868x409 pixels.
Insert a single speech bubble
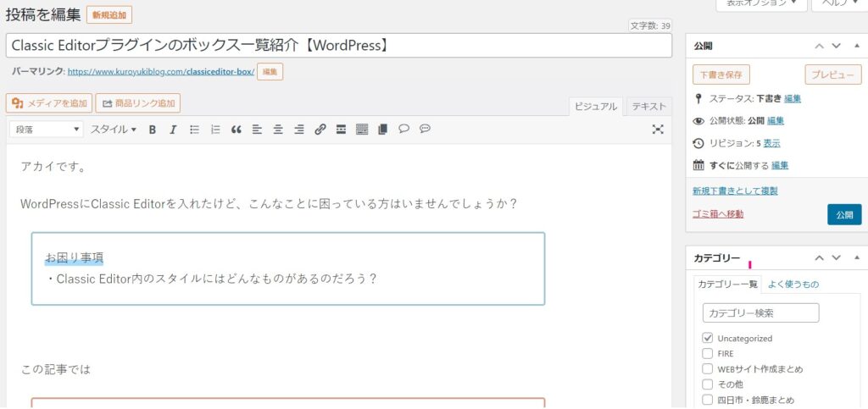point(403,129)
